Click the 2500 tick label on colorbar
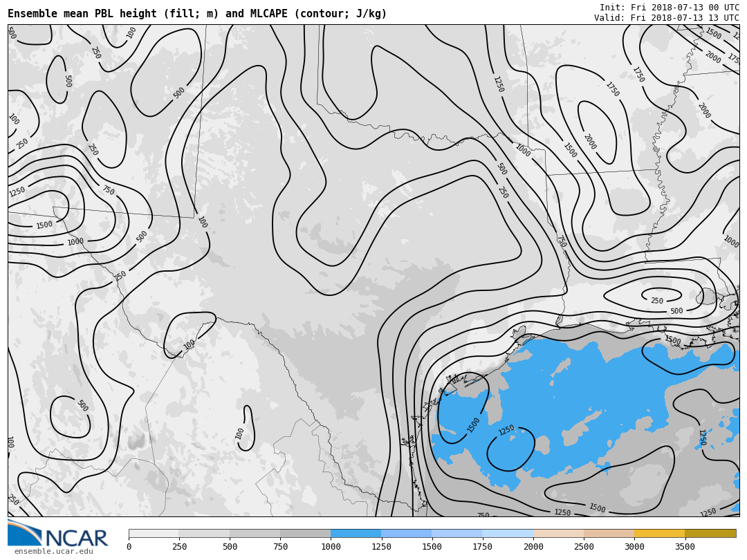Screen dimensions: 747x560 584,547
